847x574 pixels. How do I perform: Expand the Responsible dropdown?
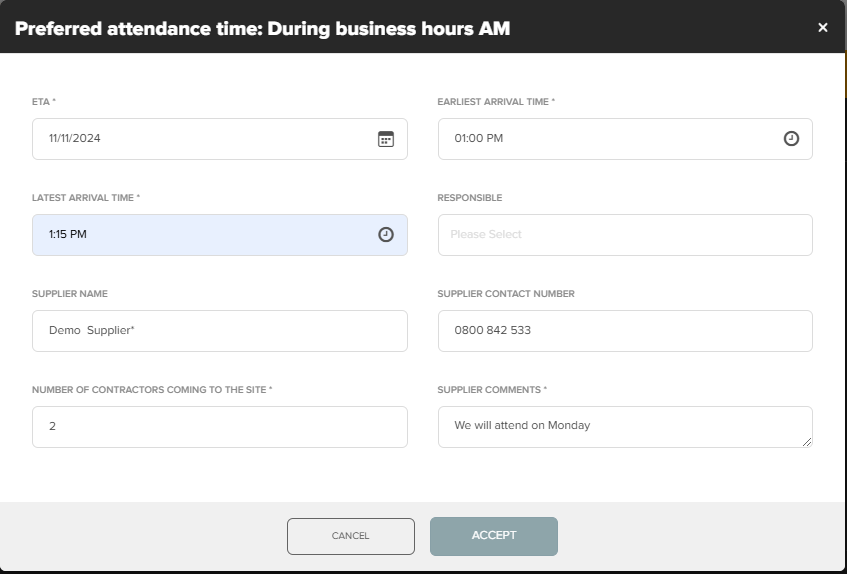625,235
